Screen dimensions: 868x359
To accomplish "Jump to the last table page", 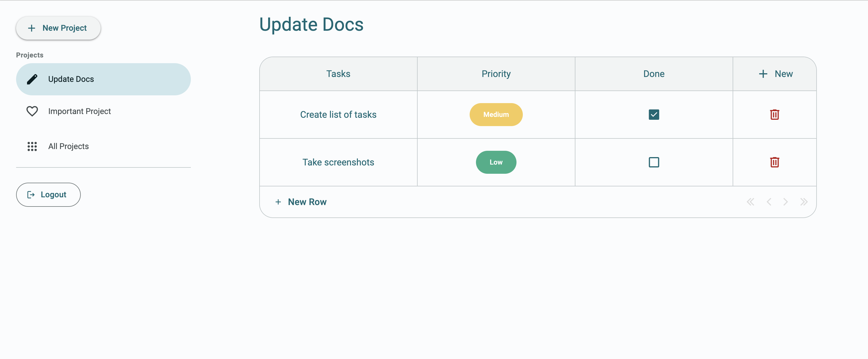I will coord(804,202).
